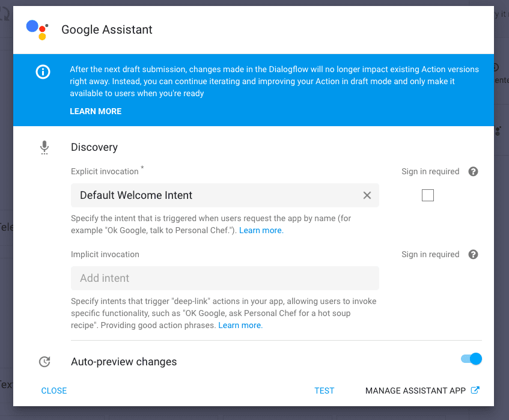
Task: Open the TEST button
Action: [325, 391]
